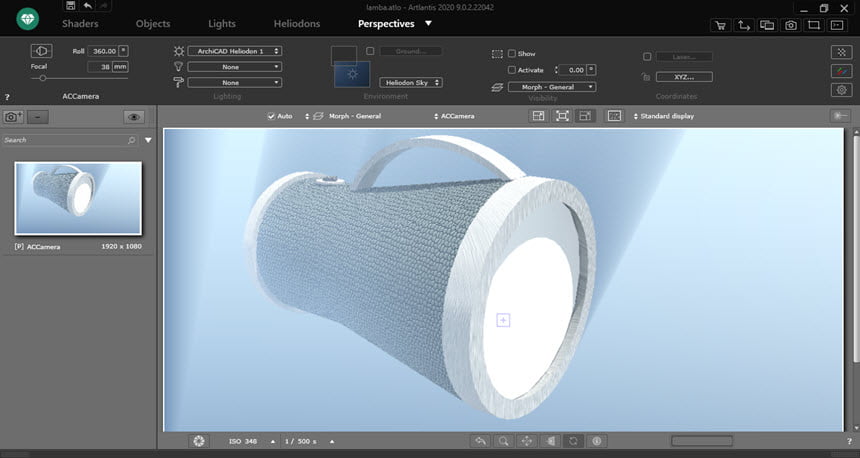This screenshot has width=860, height=458.
Task: Click the import/export arrows icon
Action: pyautogui.click(x=744, y=25)
